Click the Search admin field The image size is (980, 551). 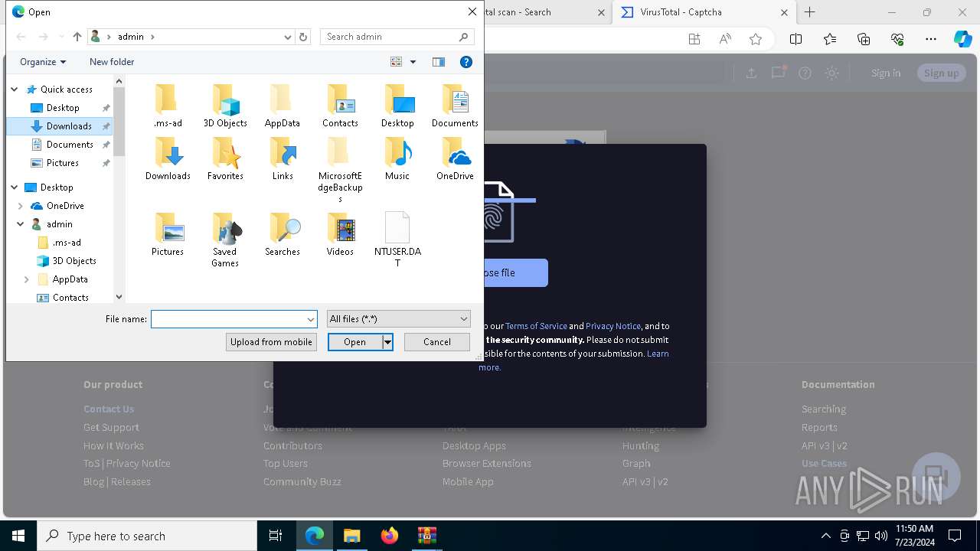pyautogui.click(x=389, y=37)
